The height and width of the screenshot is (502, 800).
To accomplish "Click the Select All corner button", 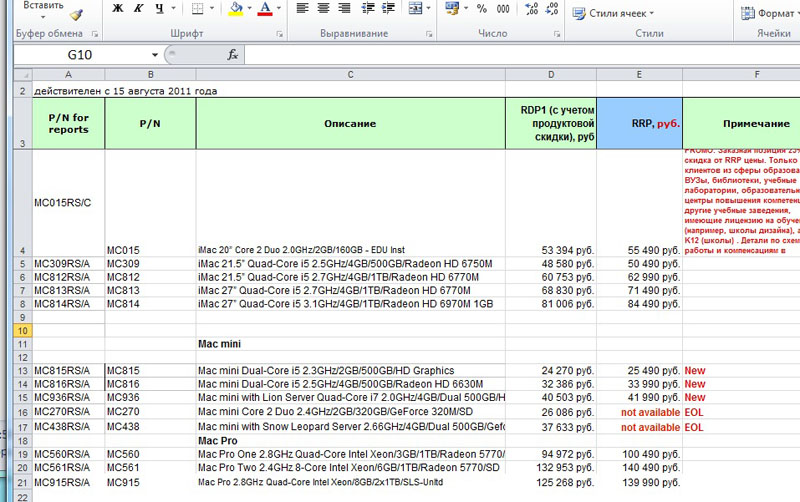I will [23, 75].
